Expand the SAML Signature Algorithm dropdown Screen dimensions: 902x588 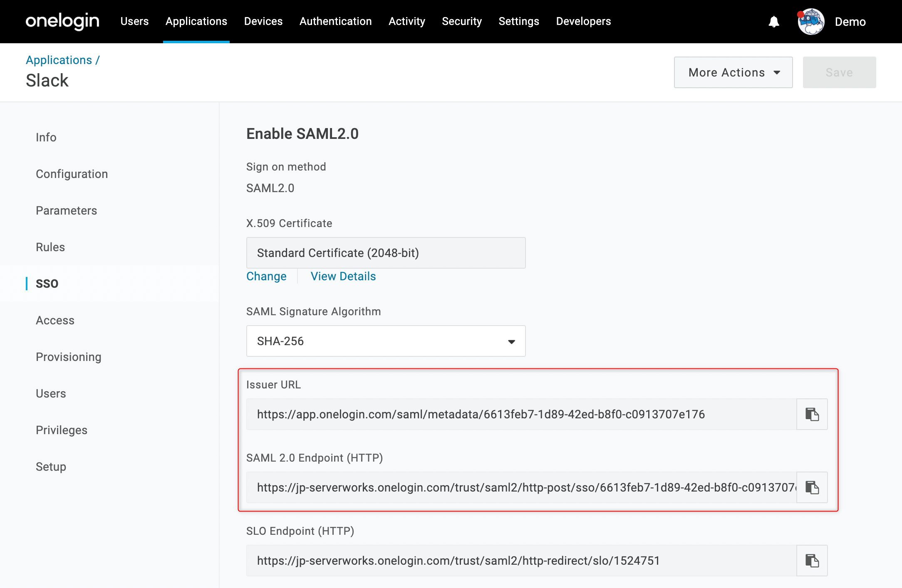(386, 341)
